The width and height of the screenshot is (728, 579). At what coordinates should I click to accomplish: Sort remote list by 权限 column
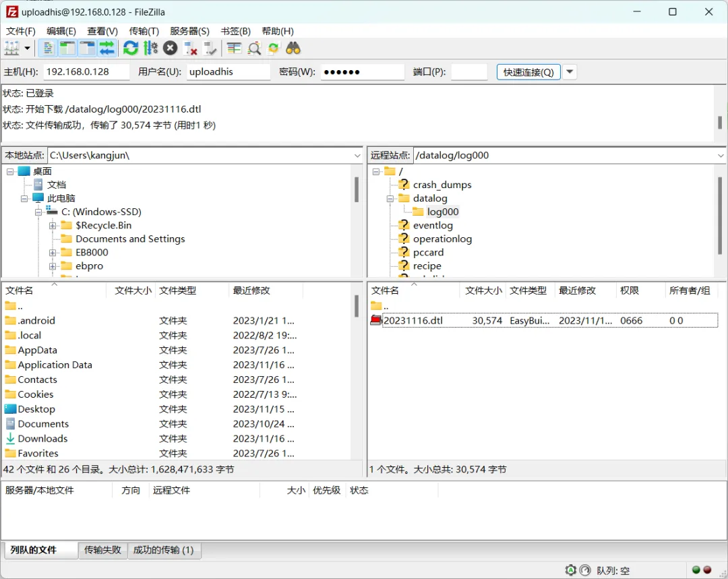point(640,291)
